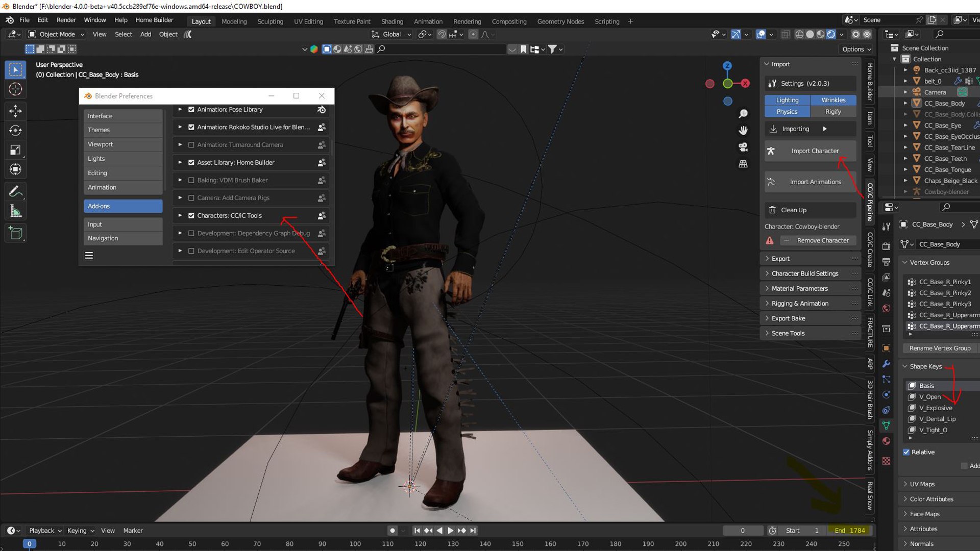Toggle camera view gizmo icon
This screenshot has width=980, height=551.
click(743, 147)
